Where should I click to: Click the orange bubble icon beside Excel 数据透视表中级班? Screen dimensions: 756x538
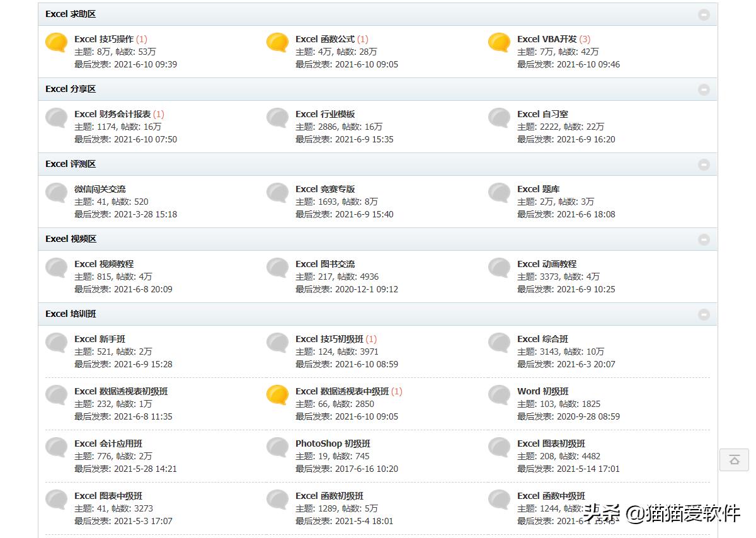click(x=278, y=395)
